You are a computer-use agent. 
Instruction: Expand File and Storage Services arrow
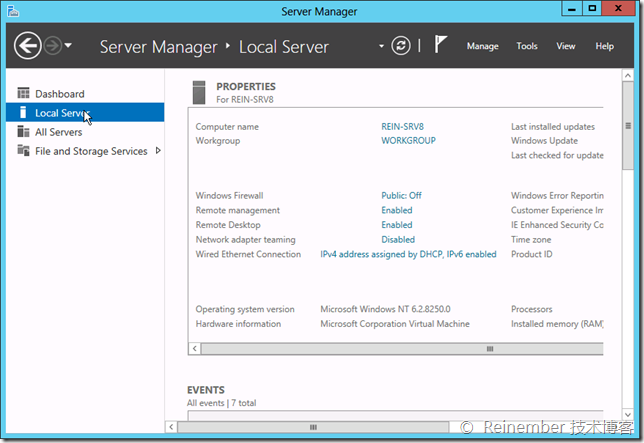158,151
